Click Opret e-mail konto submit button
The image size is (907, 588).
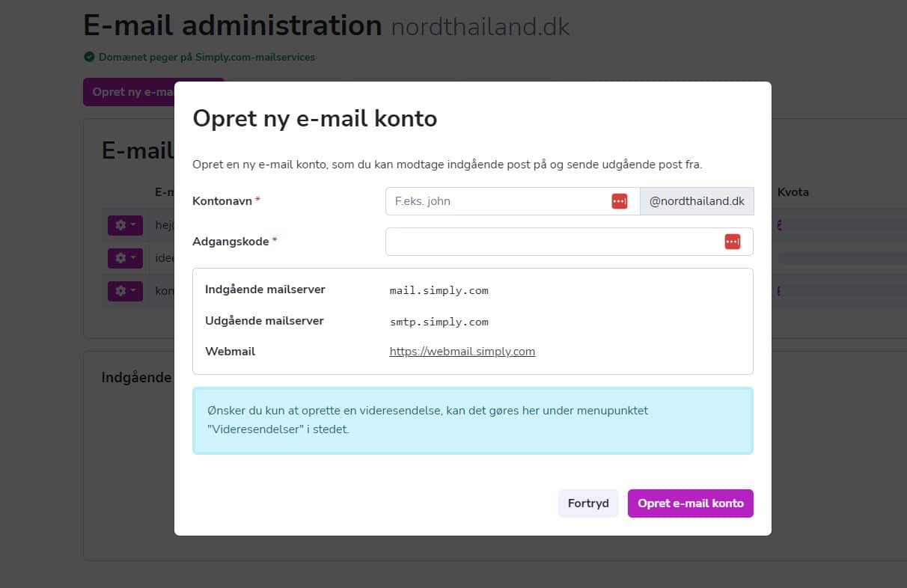[691, 503]
